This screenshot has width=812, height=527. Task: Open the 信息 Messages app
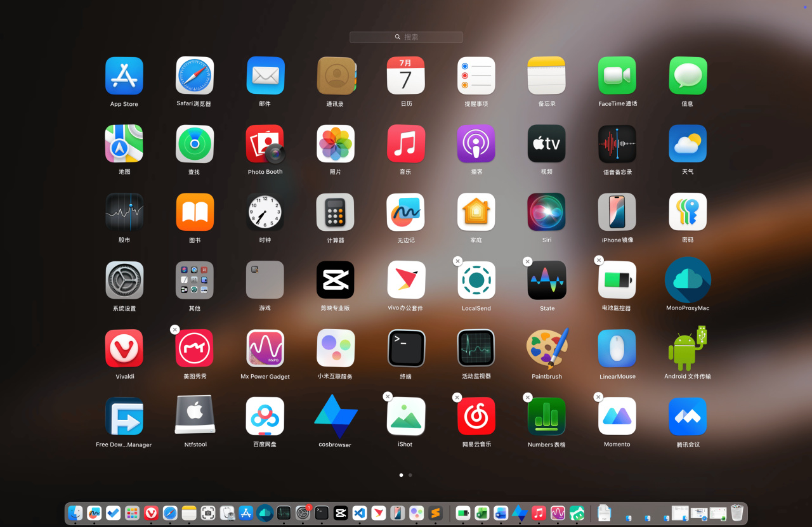[688, 76]
